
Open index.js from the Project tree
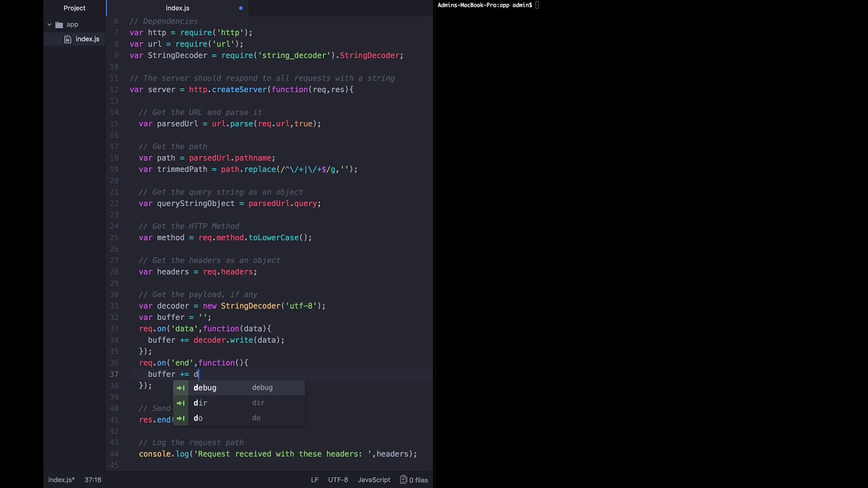tap(87, 39)
